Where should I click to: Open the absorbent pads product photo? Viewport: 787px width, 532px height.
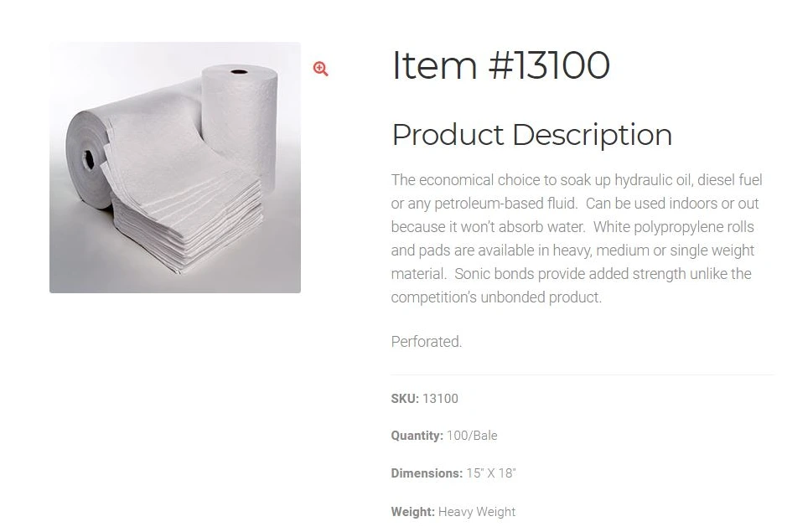[174, 168]
